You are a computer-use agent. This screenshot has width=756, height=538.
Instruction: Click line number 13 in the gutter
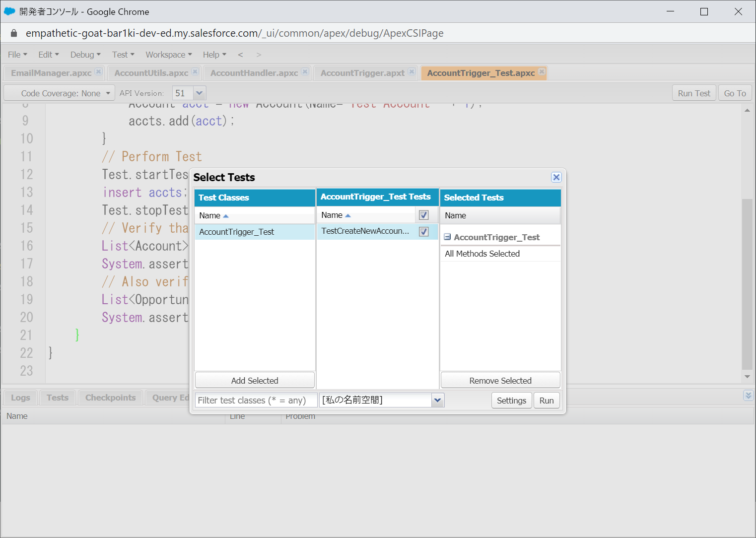(x=26, y=192)
